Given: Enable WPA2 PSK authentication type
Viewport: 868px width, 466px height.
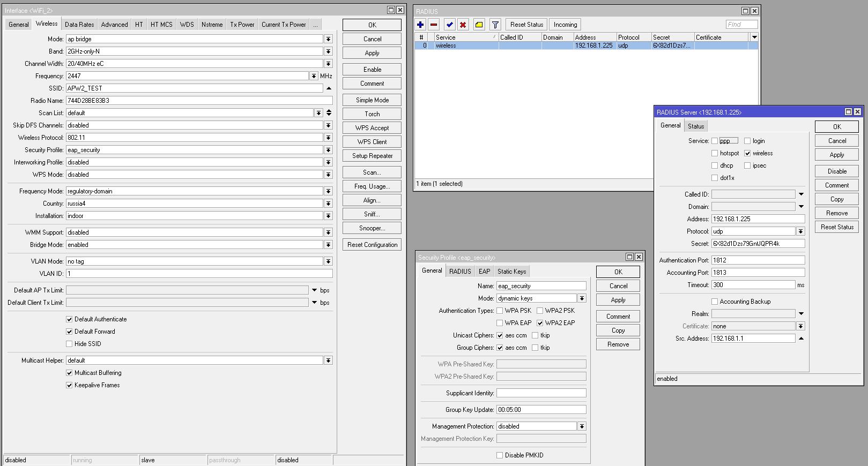Looking at the screenshot, I should [x=540, y=311].
